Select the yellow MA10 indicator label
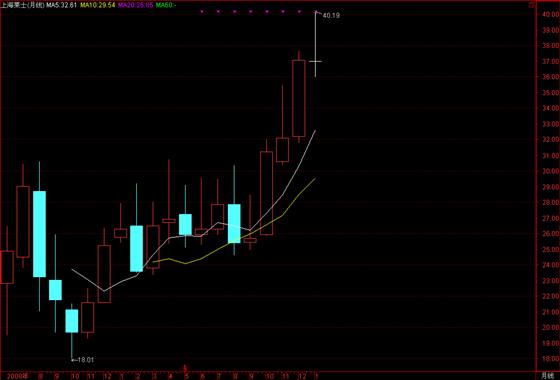Image resolution: width=560 pixels, height=380 pixels. 98,5
